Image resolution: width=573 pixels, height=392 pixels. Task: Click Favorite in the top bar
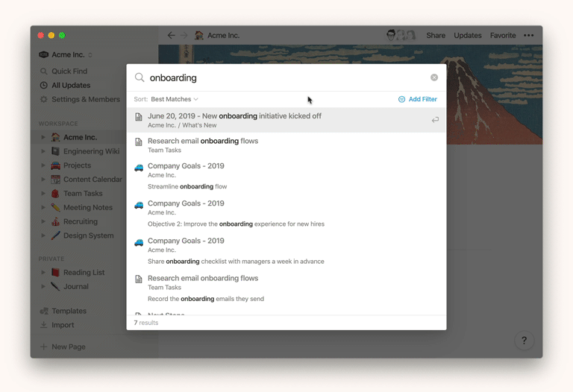(x=502, y=35)
